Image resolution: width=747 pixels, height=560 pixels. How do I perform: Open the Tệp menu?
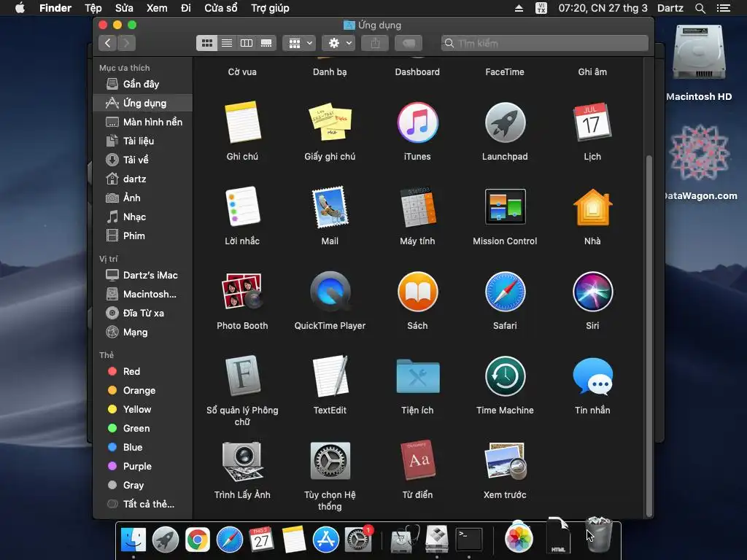point(93,8)
